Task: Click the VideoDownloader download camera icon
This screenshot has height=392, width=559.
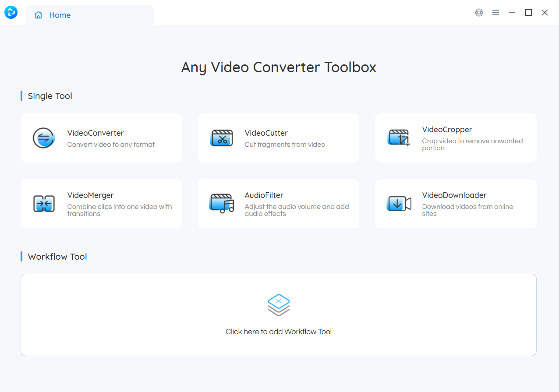Action: pos(399,204)
